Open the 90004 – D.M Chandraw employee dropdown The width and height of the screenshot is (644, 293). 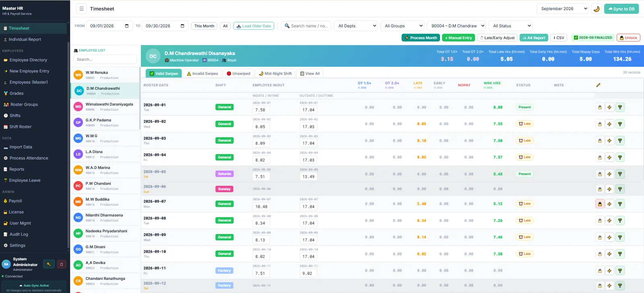pos(457,26)
